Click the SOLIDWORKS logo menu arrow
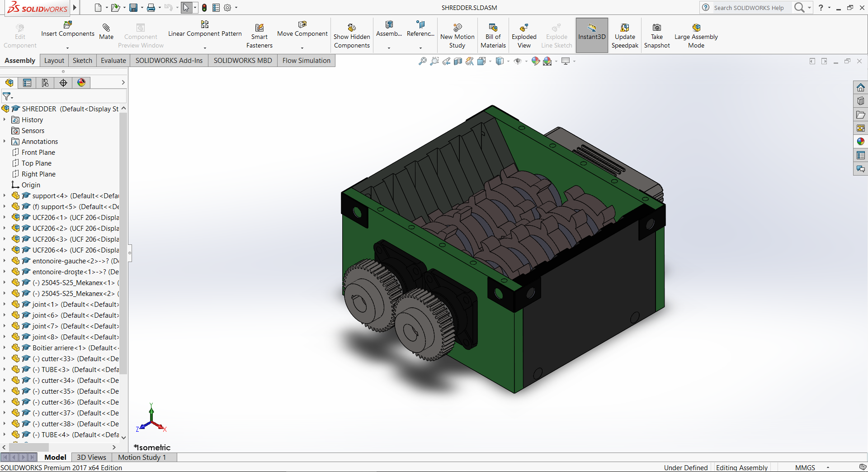The height and width of the screenshot is (472, 868). tap(75, 8)
